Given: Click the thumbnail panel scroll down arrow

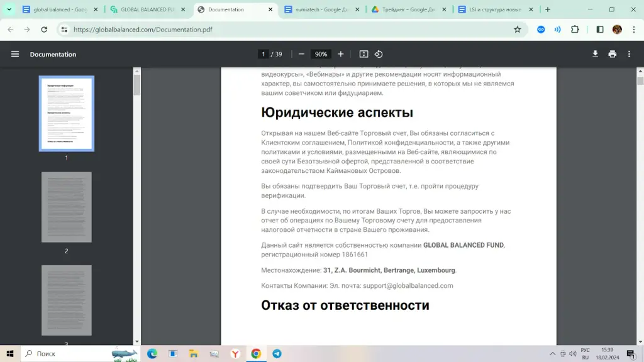Looking at the screenshot, I should point(136,341).
